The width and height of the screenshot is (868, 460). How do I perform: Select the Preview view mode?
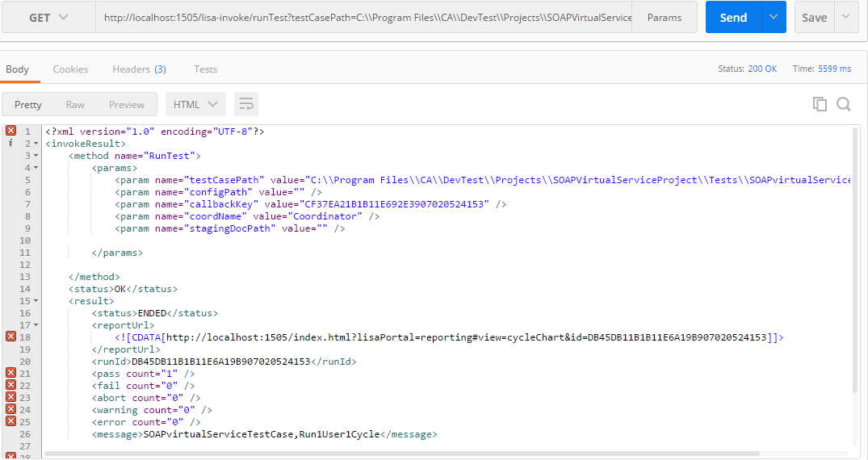pos(126,105)
